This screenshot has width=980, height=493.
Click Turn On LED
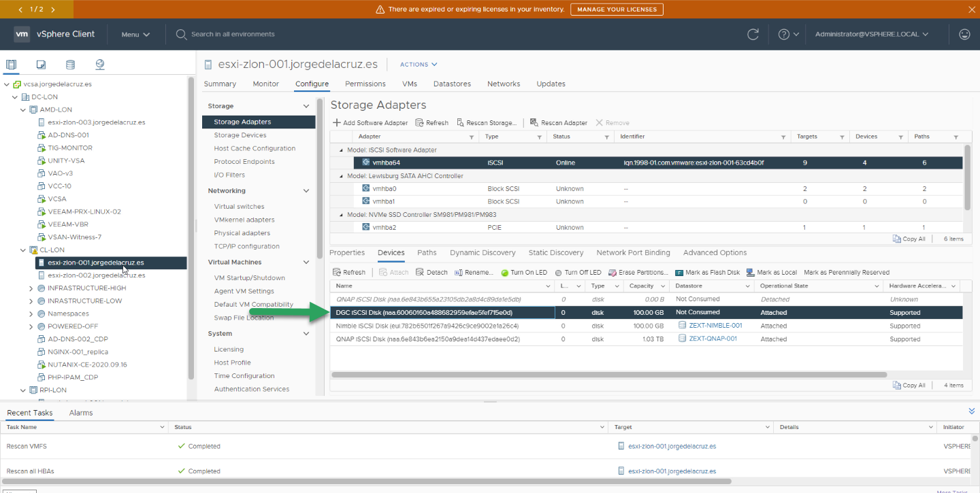coord(524,273)
